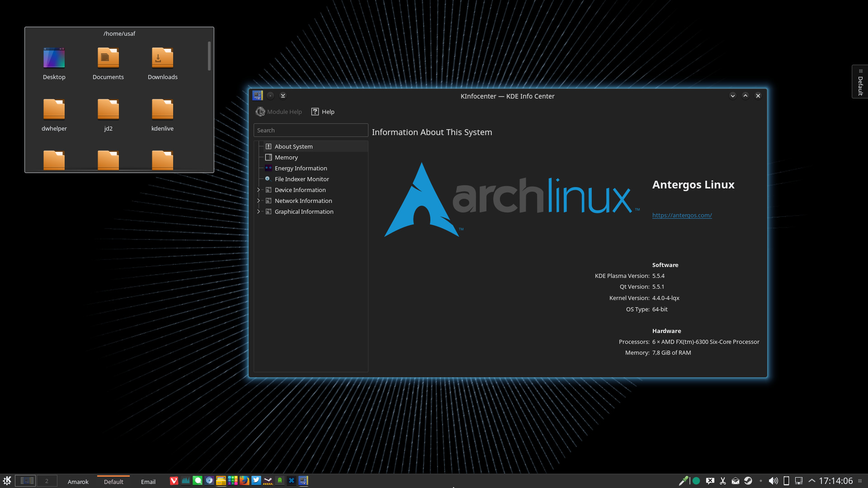The width and height of the screenshot is (868, 488).
Task: Open the Steam tray icon
Action: tap(748, 481)
